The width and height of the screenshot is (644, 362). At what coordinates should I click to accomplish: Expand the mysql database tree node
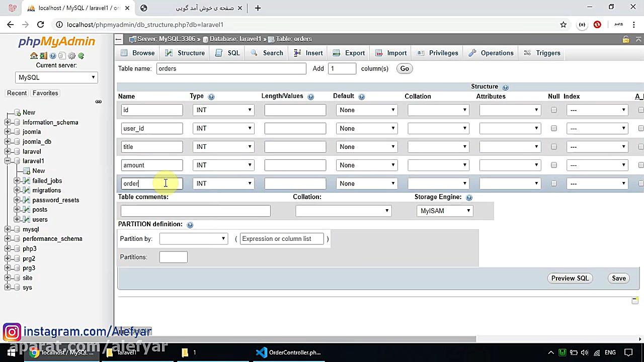click(8, 229)
